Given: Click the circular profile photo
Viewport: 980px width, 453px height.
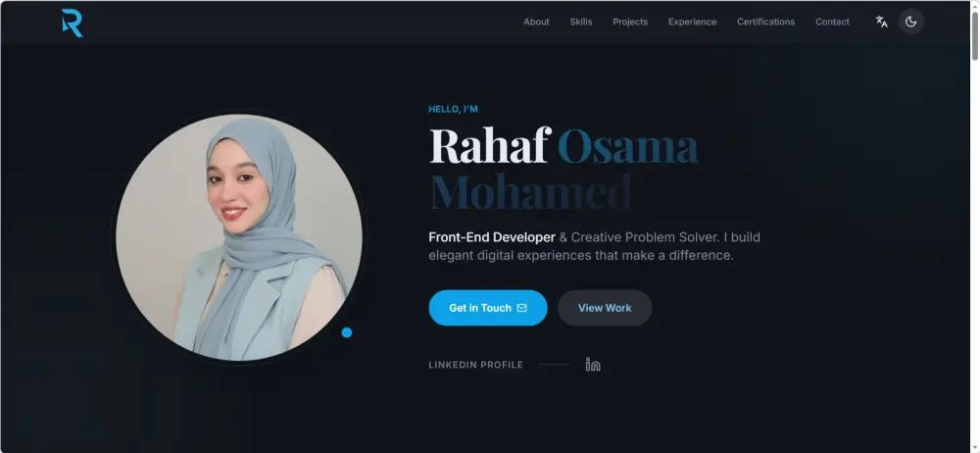Looking at the screenshot, I should pos(239,237).
